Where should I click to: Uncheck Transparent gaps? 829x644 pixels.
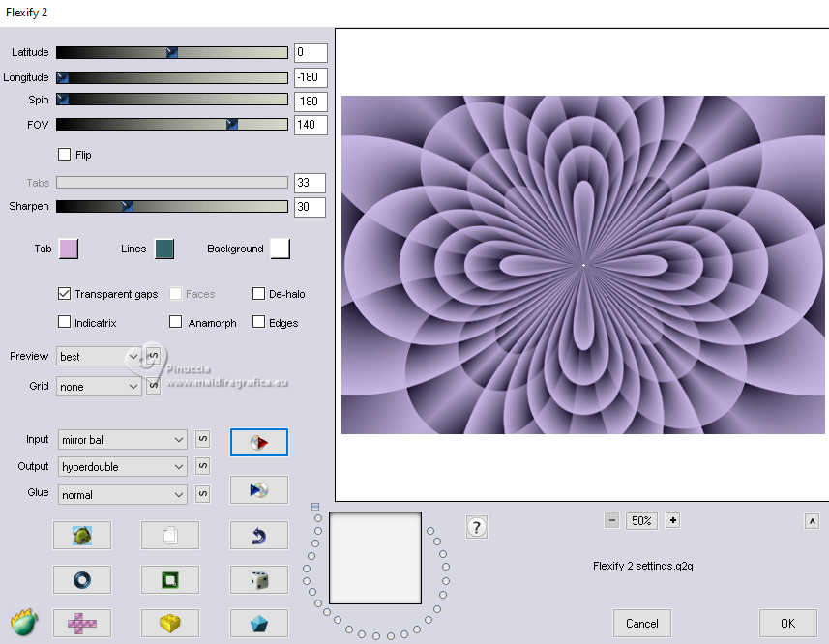point(64,293)
